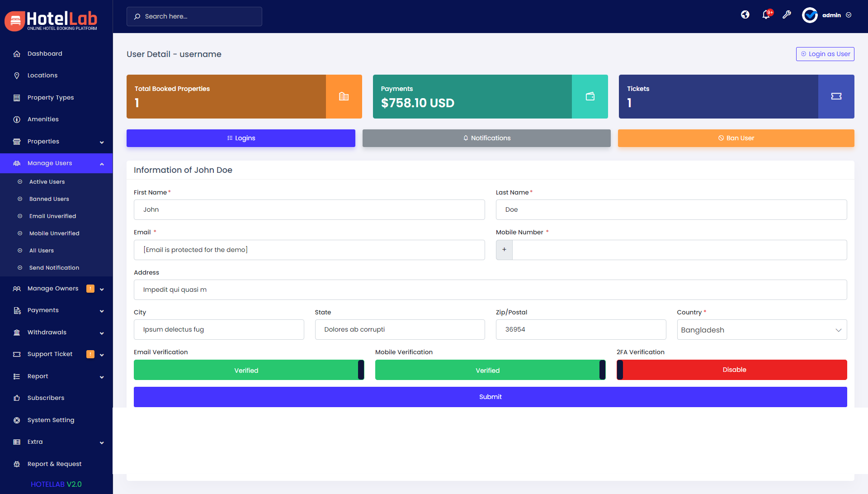868x494 pixels.
Task: Expand the Withdrawals sidebar section
Action: pos(57,332)
